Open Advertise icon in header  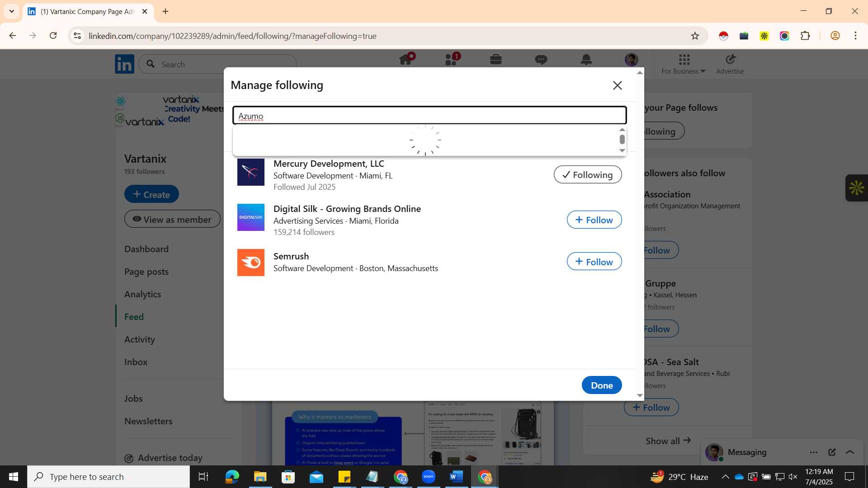(730, 64)
